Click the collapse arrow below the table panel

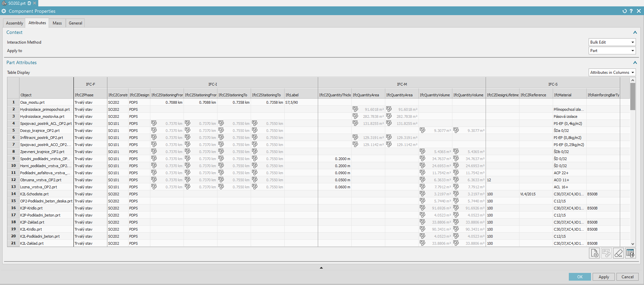pos(321,268)
